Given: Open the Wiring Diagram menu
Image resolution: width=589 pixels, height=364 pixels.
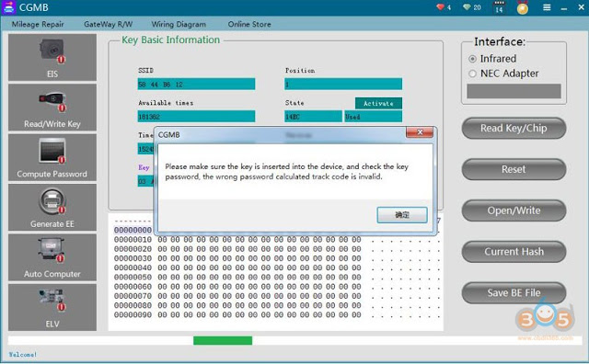Looking at the screenshot, I should tap(179, 24).
